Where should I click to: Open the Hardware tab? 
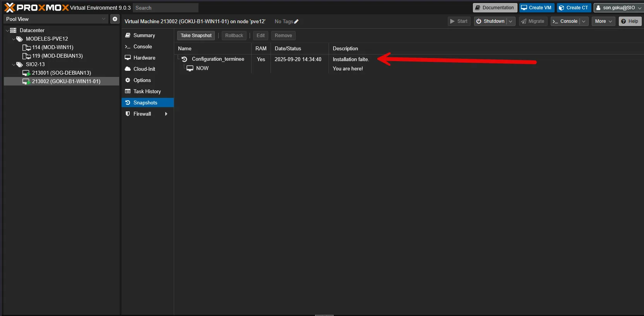(x=144, y=58)
